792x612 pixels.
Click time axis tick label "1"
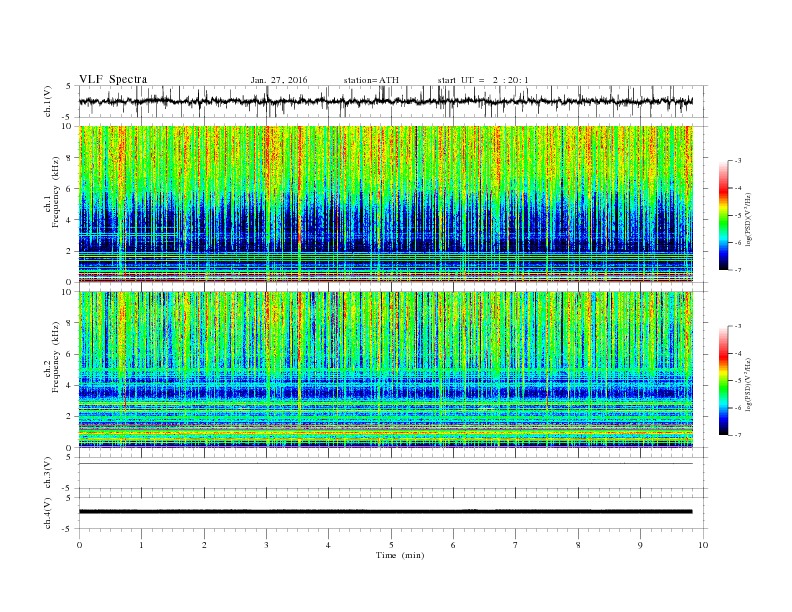[x=142, y=545]
